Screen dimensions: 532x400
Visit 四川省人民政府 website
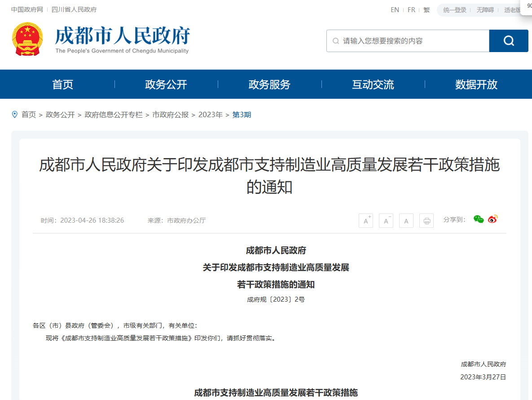(x=73, y=9)
